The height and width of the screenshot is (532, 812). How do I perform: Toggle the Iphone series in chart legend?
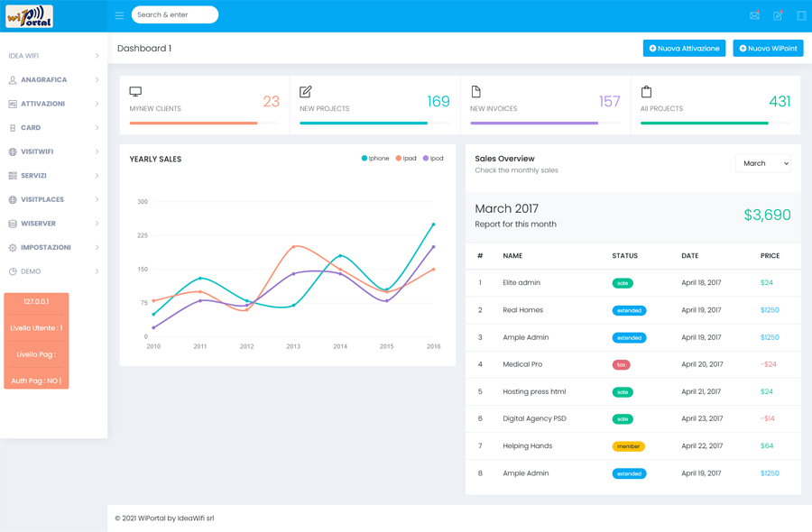point(375,159)
